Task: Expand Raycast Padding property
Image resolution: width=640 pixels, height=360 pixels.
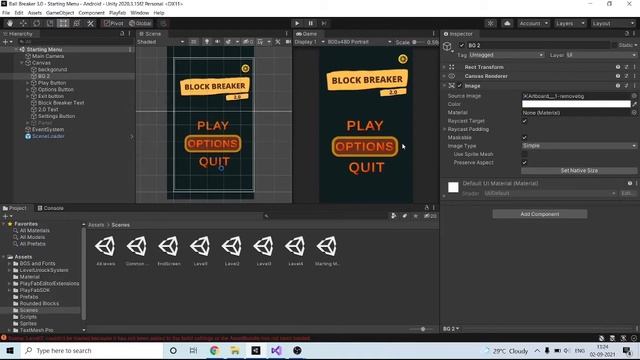Action: coord(444,129)
